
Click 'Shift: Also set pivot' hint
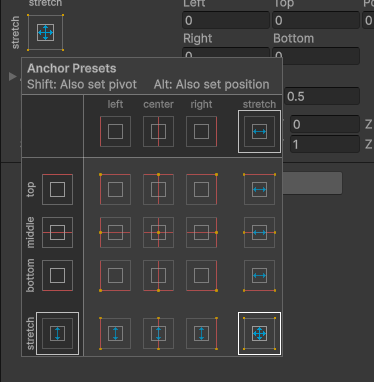tap(82, 84)
